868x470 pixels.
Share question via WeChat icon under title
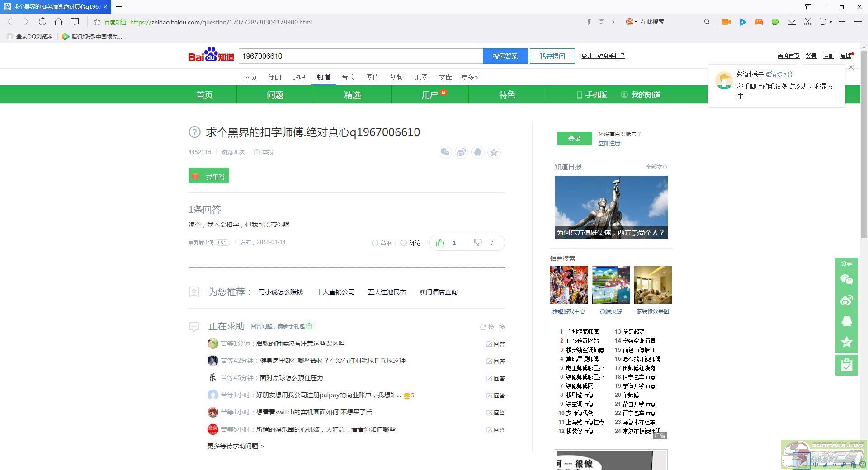click(445, 152)
